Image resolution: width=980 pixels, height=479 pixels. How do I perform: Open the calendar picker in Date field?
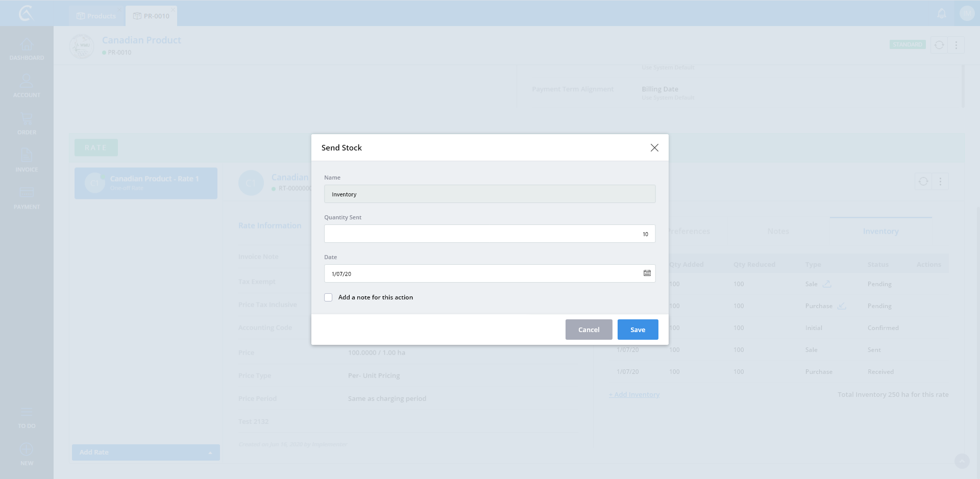(x=647, y=273)
